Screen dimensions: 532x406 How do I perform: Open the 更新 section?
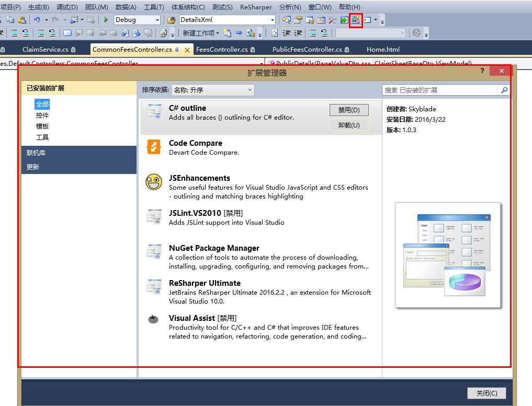78,167
